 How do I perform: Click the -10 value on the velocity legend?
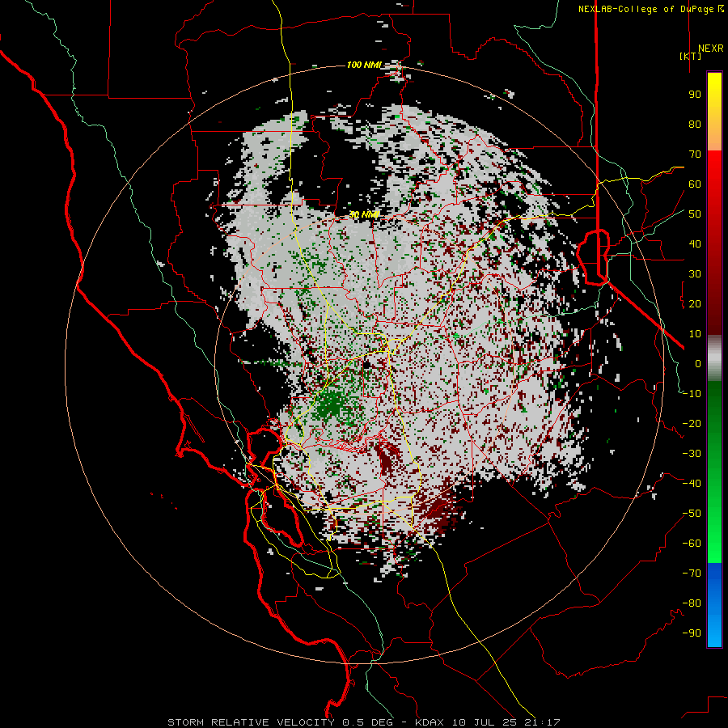pos(692,394)
